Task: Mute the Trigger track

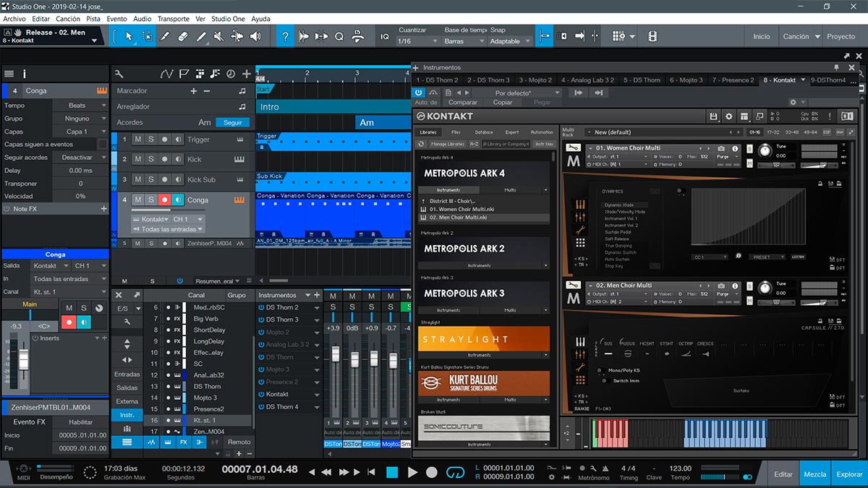Action: tap(138, 140)
